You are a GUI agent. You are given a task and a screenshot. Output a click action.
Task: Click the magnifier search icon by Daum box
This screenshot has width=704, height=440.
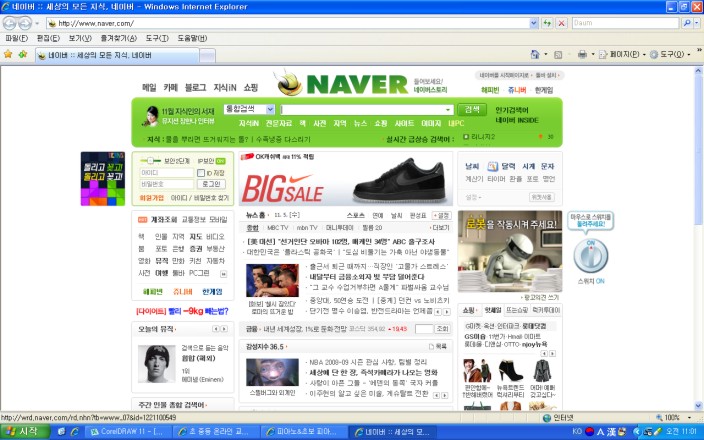pos(686,23)
